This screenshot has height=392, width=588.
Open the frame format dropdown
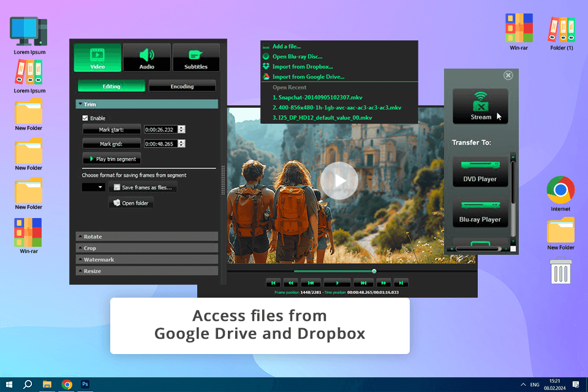click(x=93, y=187)
